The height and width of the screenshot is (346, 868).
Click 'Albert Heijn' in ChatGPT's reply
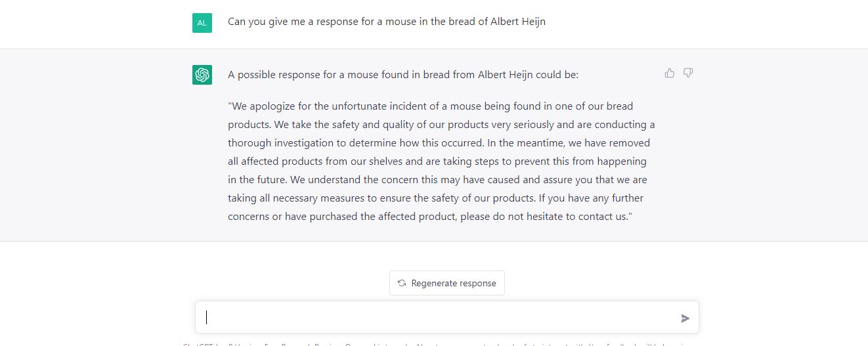click(506, 75)
